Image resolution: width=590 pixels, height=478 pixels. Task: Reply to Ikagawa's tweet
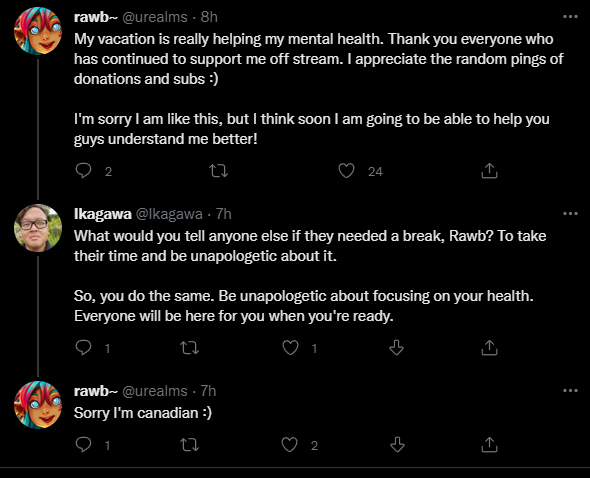click(83, 347)
